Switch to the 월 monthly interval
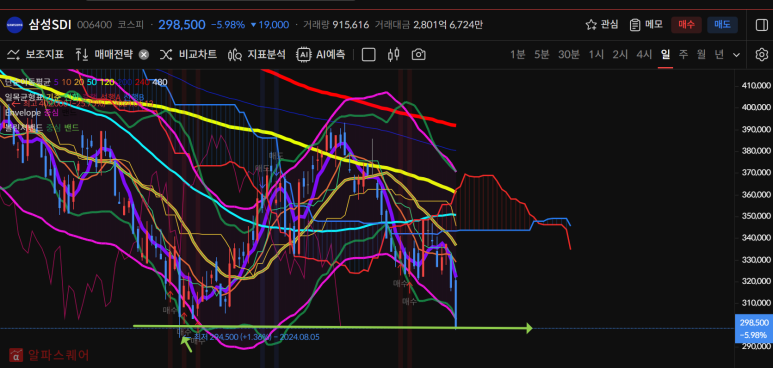The width and height of the screenshot is (773, 368). click(x=701, y=54)
